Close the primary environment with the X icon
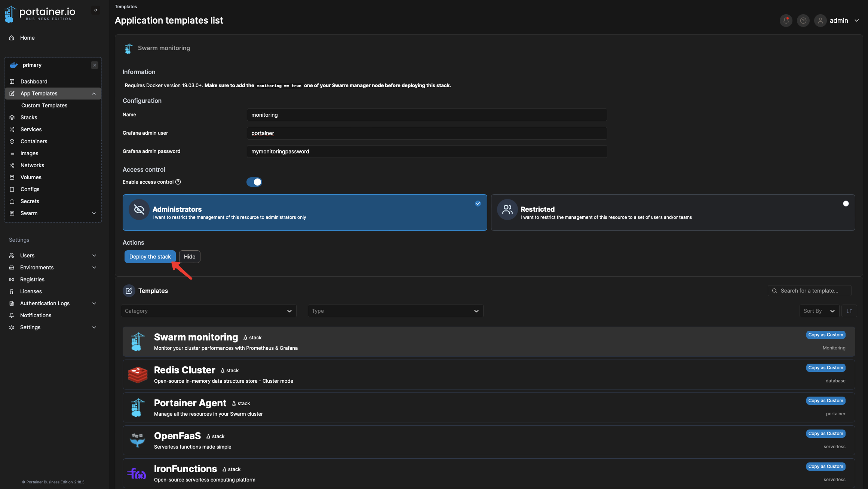The image size is (868, 489). coord(95,65)
